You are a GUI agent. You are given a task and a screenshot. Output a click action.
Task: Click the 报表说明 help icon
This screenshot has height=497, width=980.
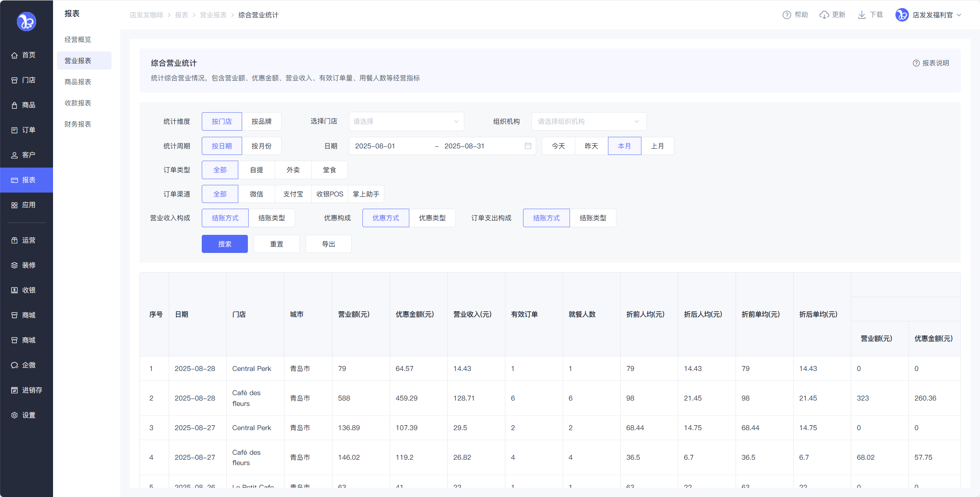[916, 63]
